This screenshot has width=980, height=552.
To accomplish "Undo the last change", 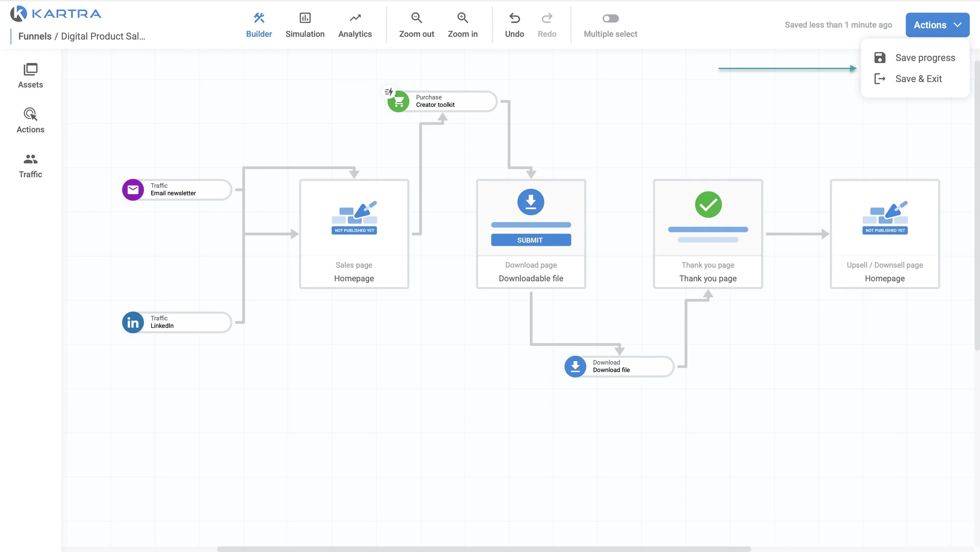I will click(514, 25).
